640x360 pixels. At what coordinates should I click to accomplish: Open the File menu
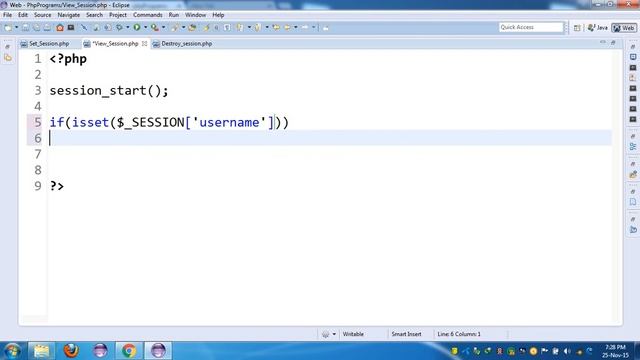tap(7, 15)
